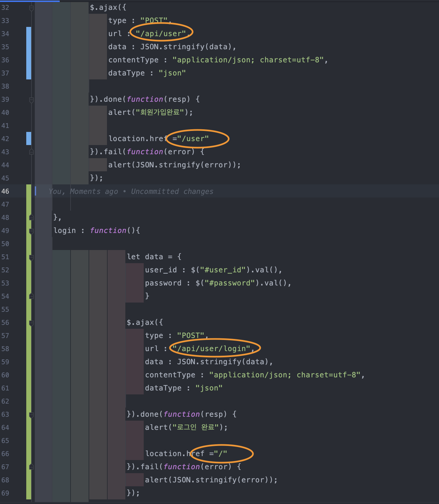Viewport: 439px width, 504px height.
Task: Click alert(JSON.stringify(error)) on line 44
Action: coord(175,165)
